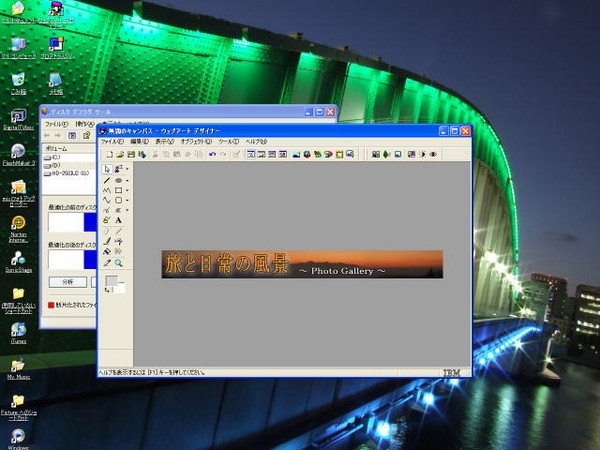Expand the rounded rectangle tool options arrow
Image resolution: width=600 pixels, height=450 pixels.
[127, 200]
